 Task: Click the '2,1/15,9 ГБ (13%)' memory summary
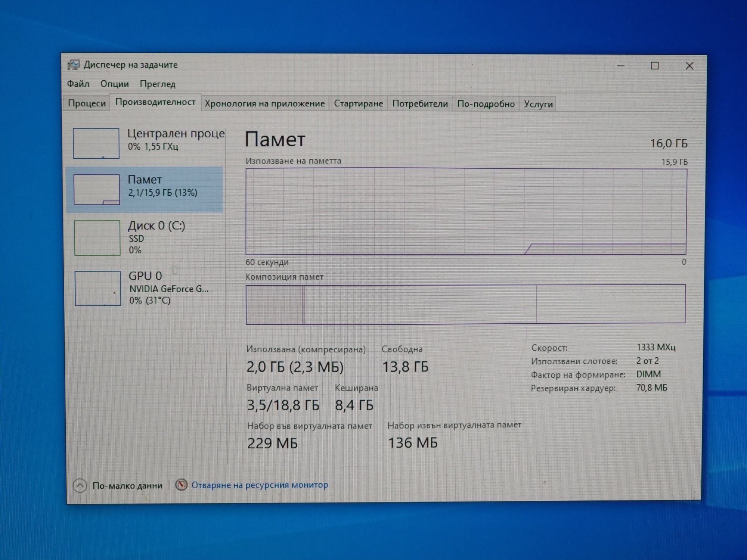tap(162, 193)
